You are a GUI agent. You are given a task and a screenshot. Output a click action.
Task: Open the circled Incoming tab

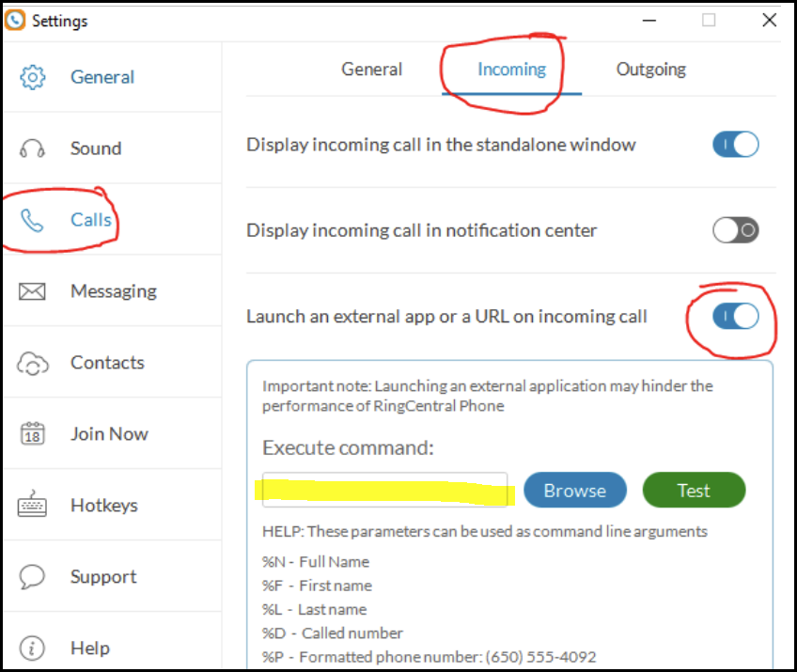pyautogui.click(x=509, y=69)
